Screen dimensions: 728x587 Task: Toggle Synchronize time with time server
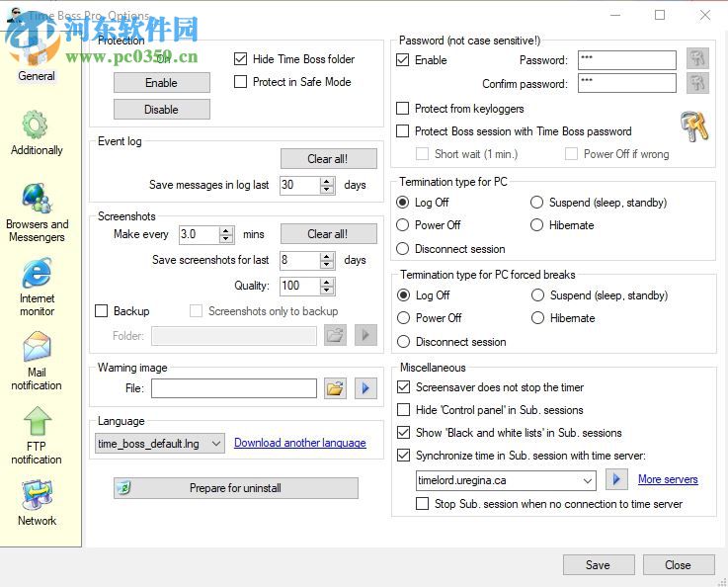[403, 456]
